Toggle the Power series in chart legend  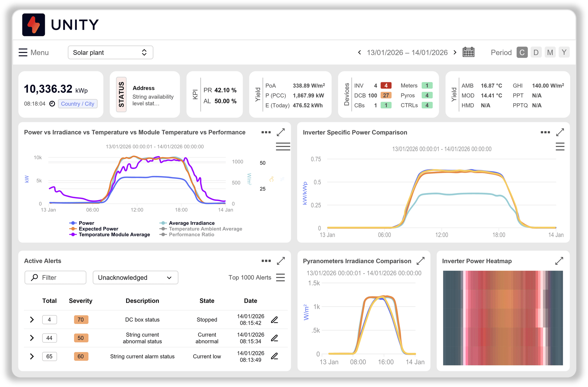86,223
